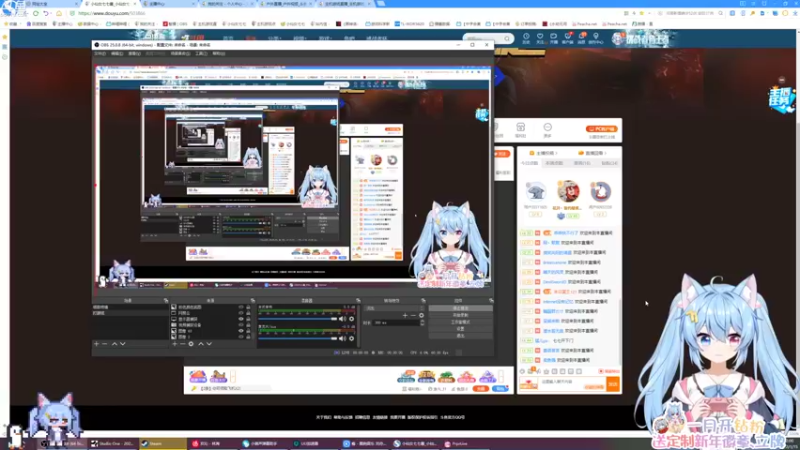The height and width of the screenshot is (450, 800).
Task: Open transition properties gear icon
Action: (x=421, y=315)
